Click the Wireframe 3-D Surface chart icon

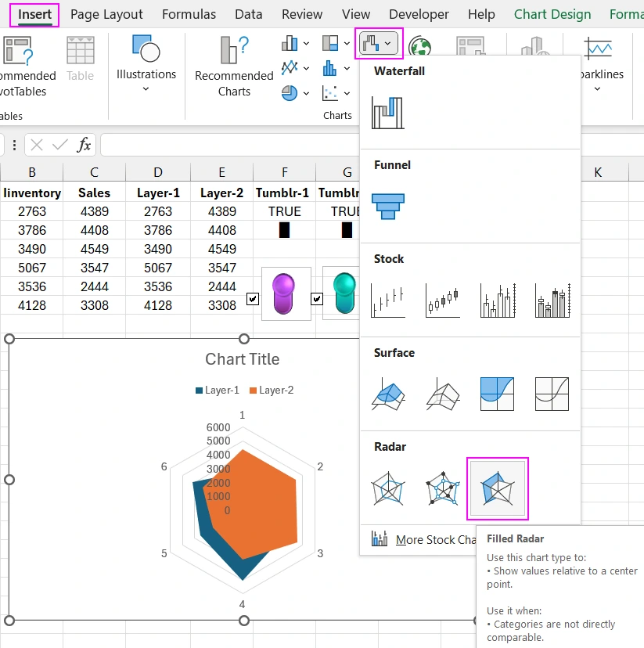[x=442, y=394]
